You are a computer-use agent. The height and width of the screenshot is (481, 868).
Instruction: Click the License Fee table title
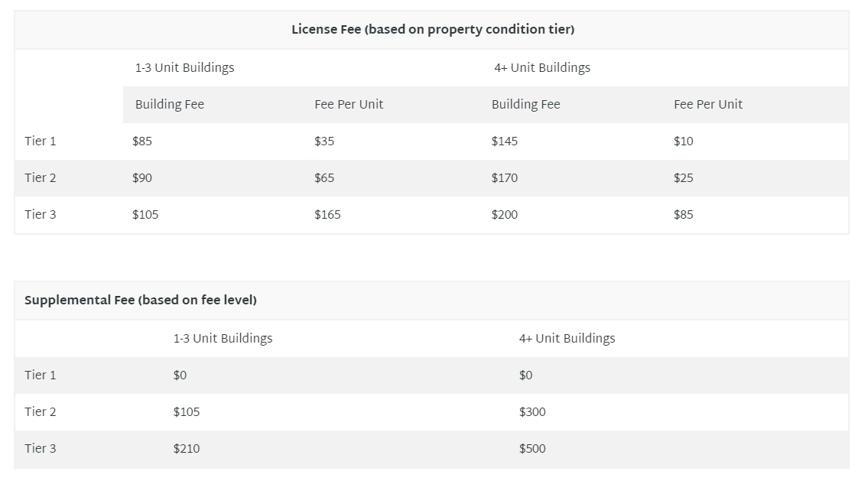point(432,30)
